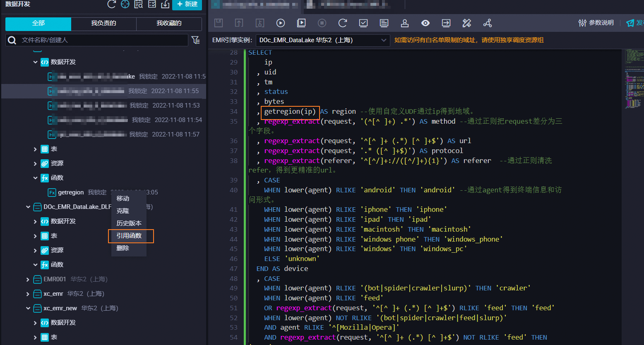Image resolution: width=644 pixels, height=345 pixels.
Task: Collapse 函数 under DOc_EMR_DataLake_DLF
Action: click(x=36, y=265)
